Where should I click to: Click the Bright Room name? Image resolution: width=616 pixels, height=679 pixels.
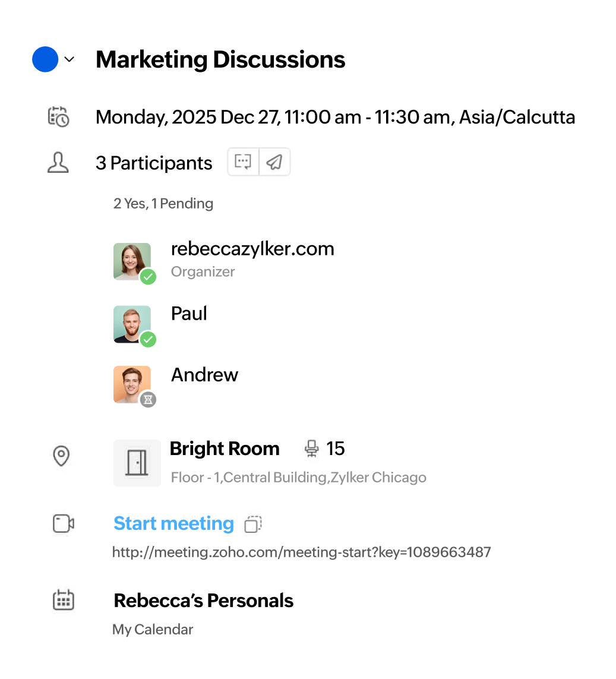tap(225, 449)
